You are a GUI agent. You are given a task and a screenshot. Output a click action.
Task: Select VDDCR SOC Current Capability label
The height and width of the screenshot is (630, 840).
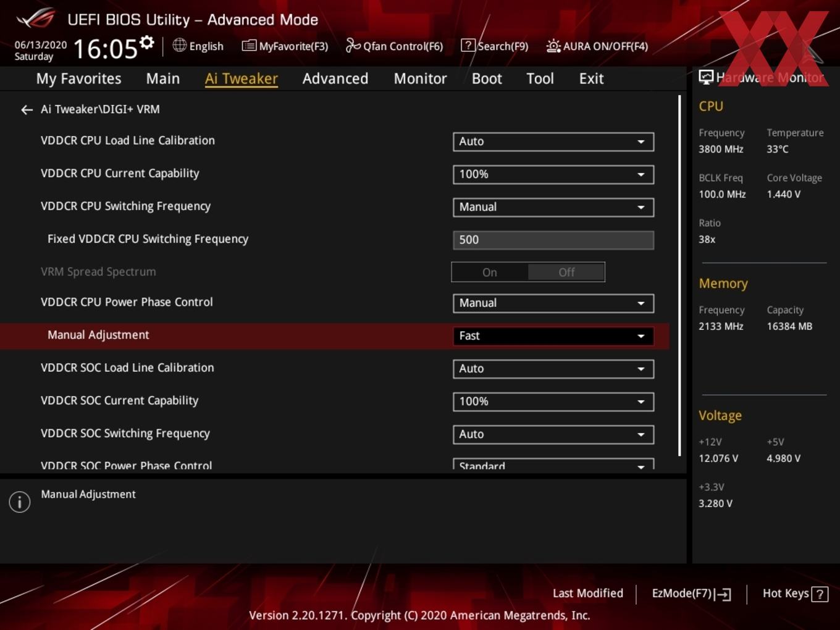119,400
